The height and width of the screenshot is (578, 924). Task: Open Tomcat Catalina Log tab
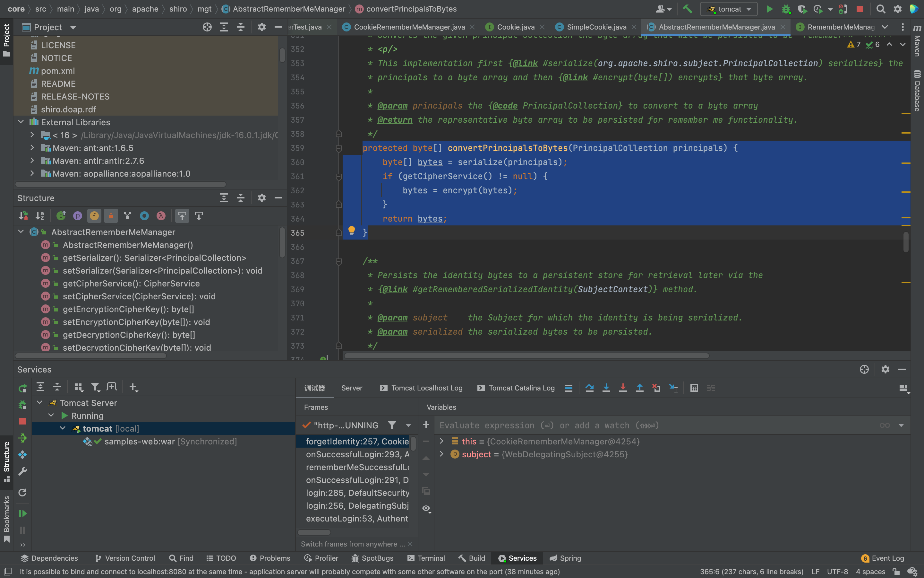click(x=517, y=388)
